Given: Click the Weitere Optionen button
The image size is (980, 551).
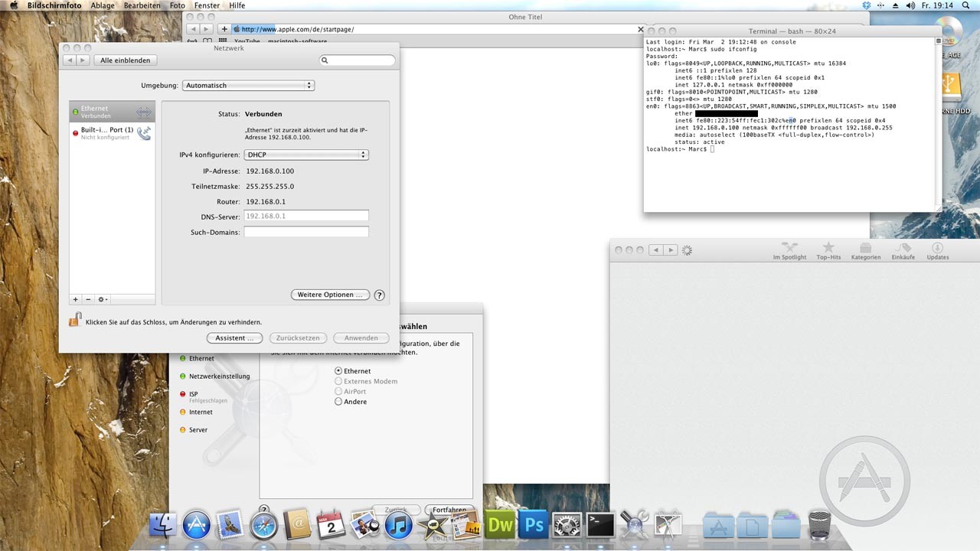Looking at the screenshot, I should [330, 295].
